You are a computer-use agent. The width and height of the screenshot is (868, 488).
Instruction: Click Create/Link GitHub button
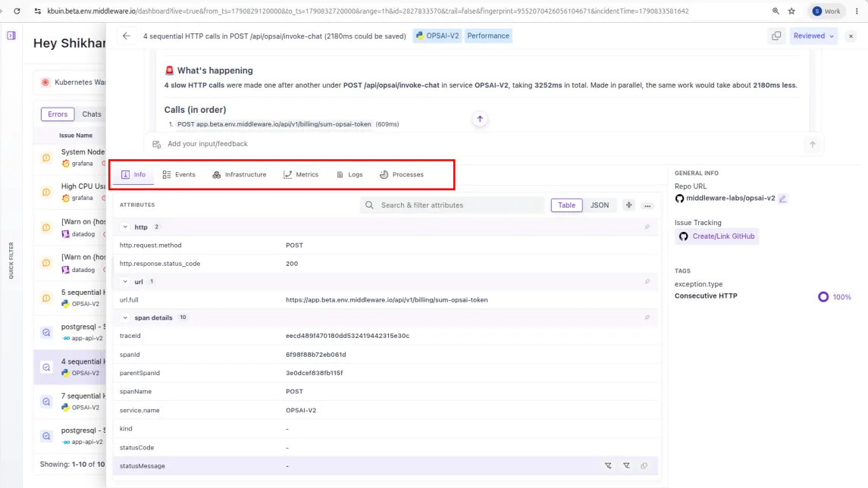pyautogui.click(x=717, y=236)
